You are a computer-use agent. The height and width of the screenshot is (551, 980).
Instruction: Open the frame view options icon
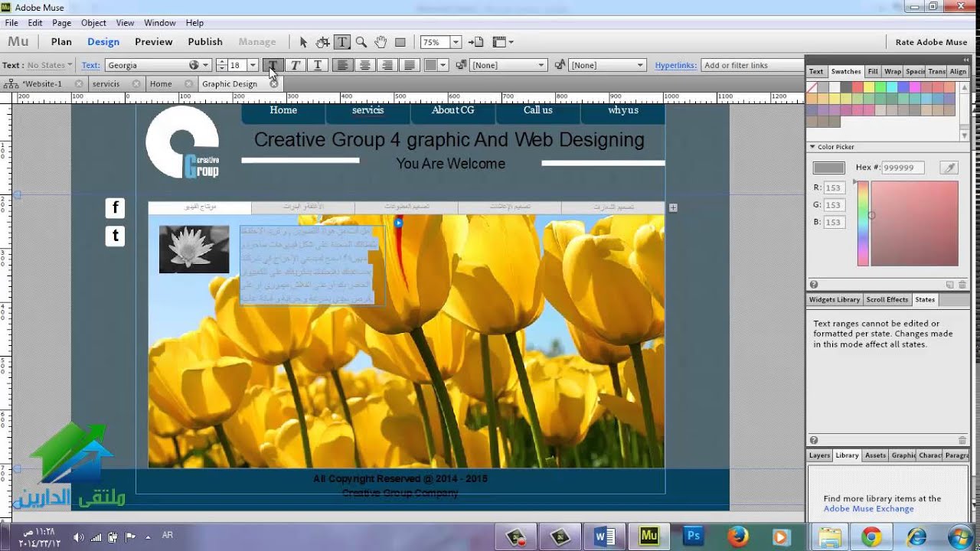(x=502, y=42)
